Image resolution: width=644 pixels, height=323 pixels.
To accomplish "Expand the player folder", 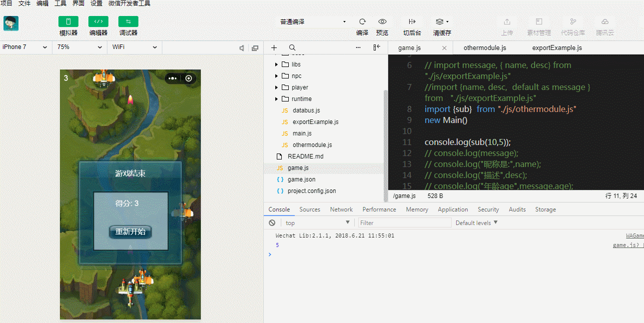I will tap(276, 87).
